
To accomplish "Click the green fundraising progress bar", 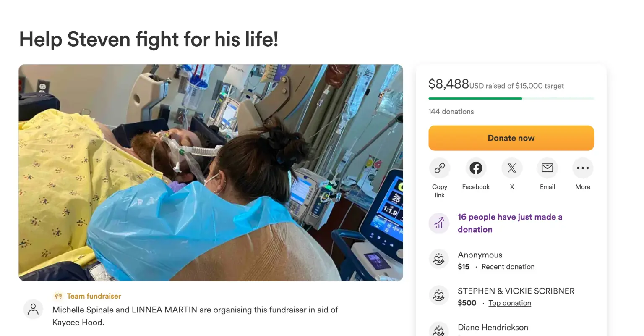I will coord(511,98).
